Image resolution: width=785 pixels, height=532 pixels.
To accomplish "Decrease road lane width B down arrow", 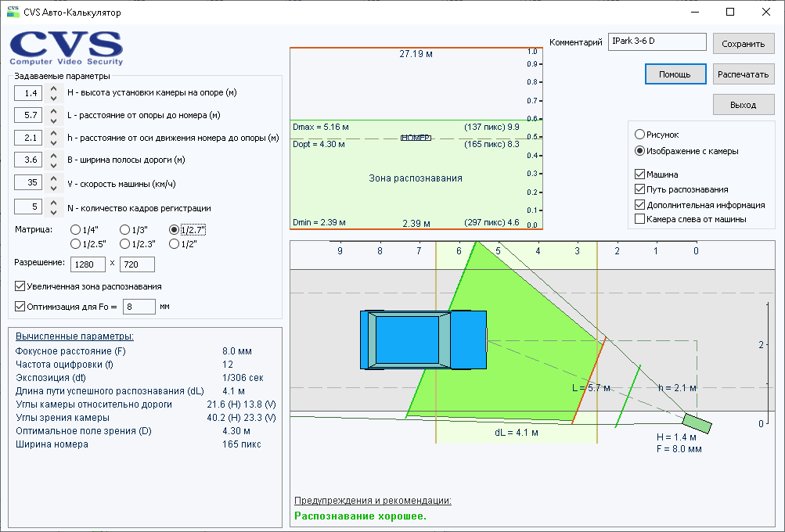I will point(53,164).
